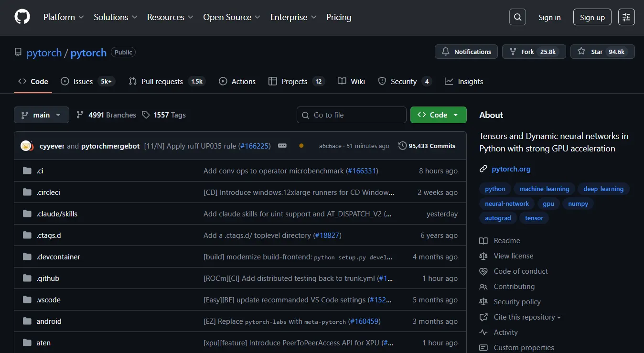Screen dimensions: 644x353
Task: View the 4991 Branches link
Action: click(x=106, y=115)
